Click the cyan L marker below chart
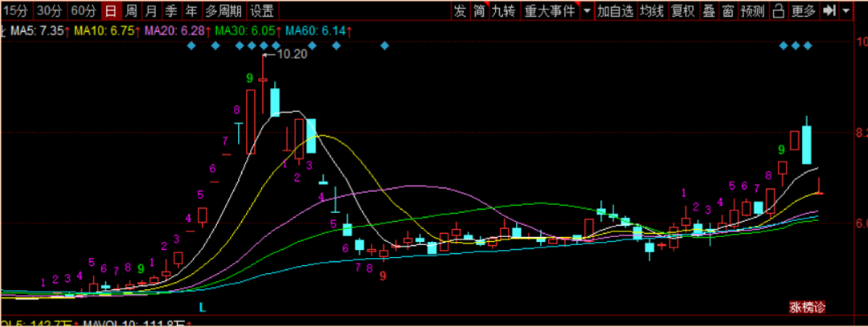 [x=203, y=307]
